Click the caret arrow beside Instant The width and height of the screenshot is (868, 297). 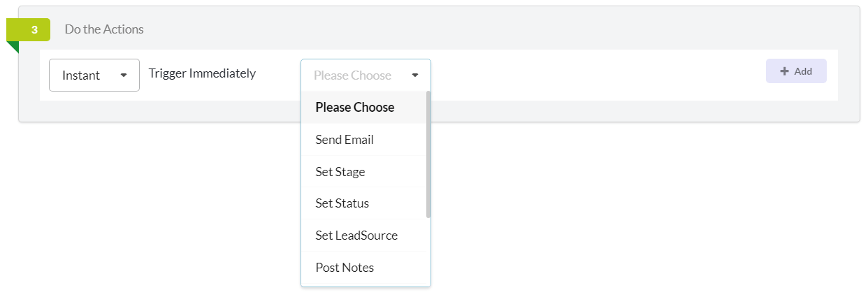pos(124,75)
